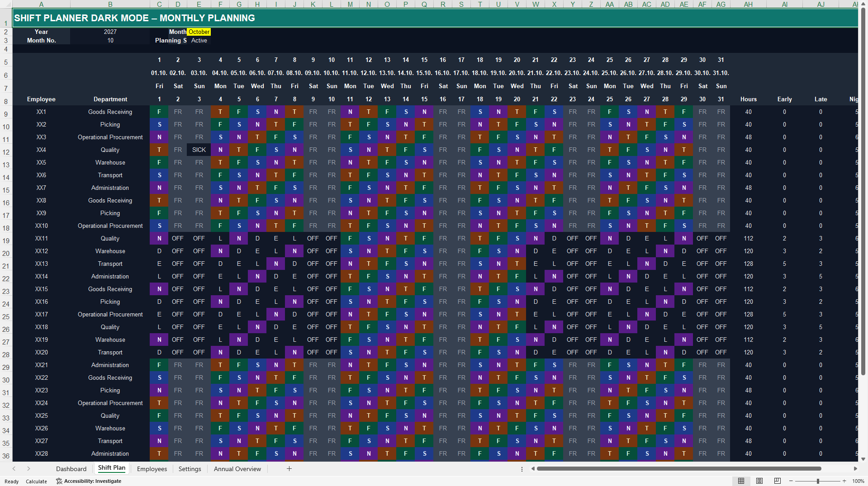Image resolution: width=868 pixels, height=486 pixels.
Task: Select the October month cell
Action: (199, 32)
